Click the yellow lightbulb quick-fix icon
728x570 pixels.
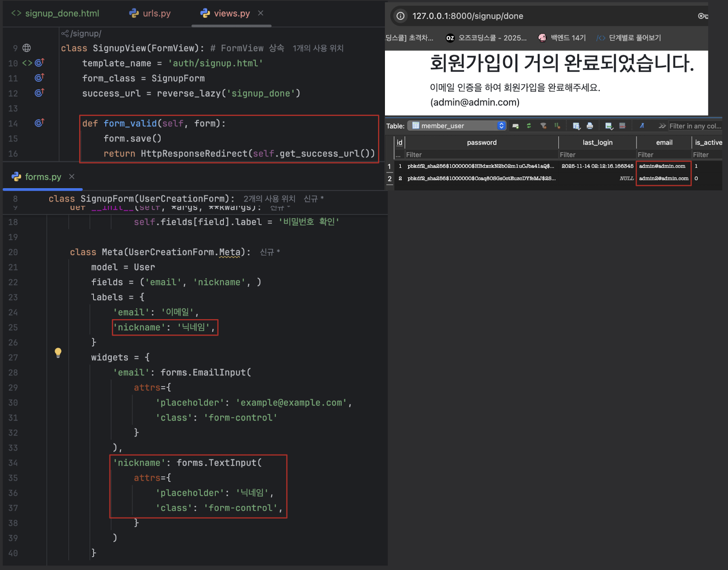58,353
